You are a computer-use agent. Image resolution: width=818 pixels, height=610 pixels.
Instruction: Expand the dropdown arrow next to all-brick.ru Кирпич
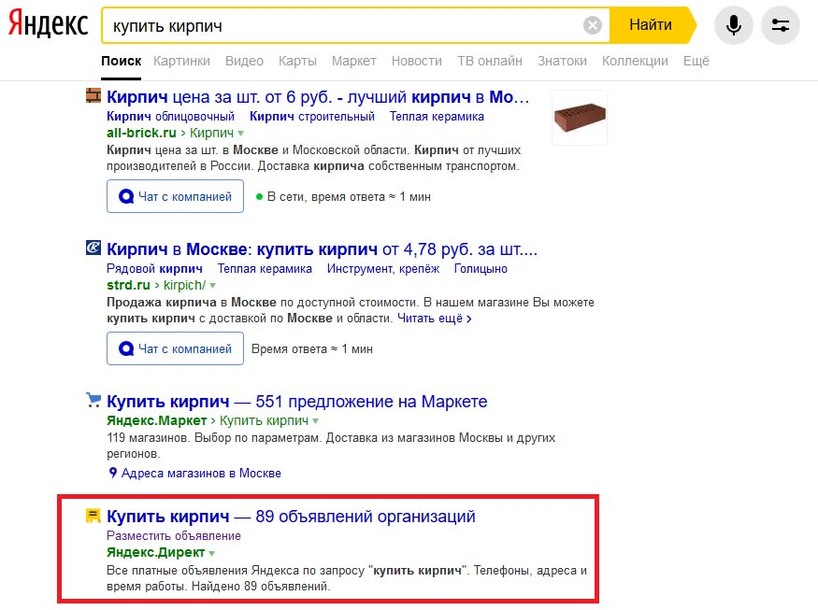point(240,134)
